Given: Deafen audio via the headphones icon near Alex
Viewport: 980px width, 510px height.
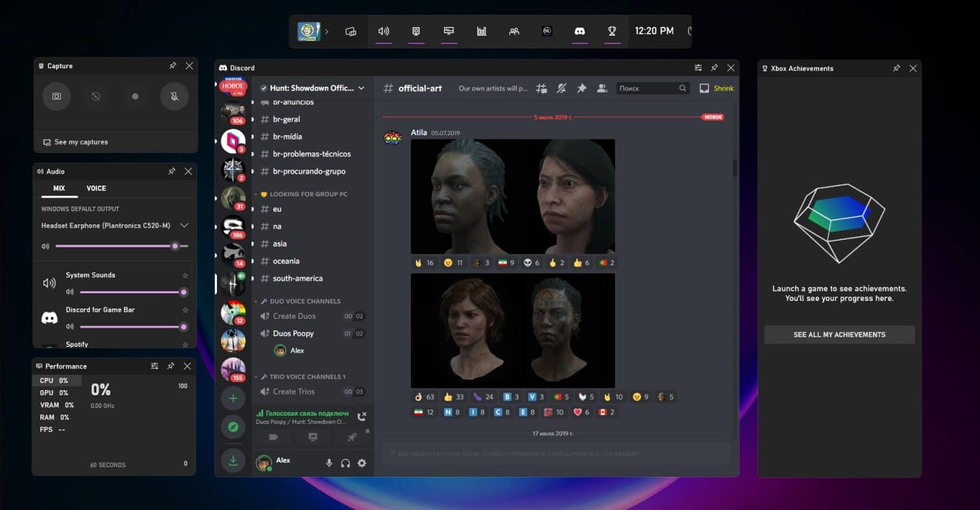Looking at the screenshot, I should [345, 463].
